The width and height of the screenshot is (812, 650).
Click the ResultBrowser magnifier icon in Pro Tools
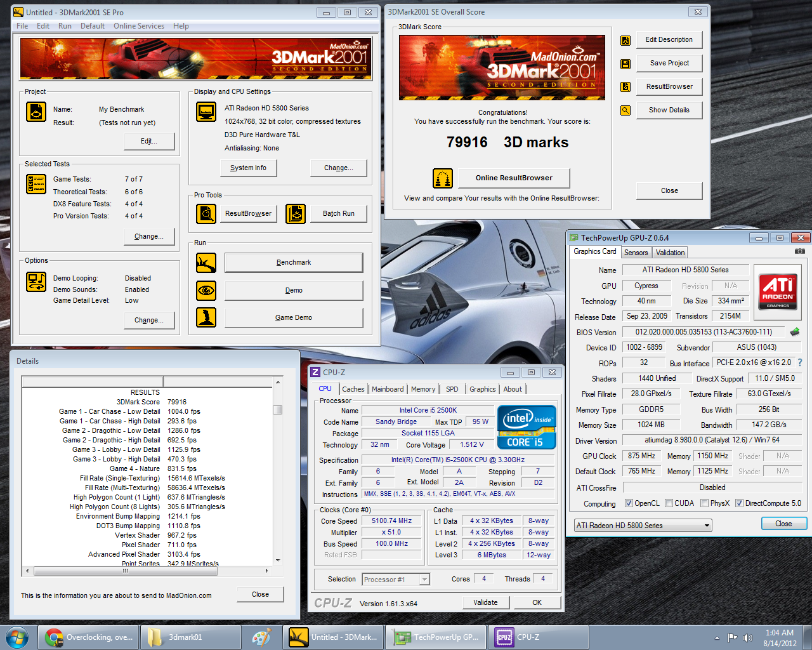[x=206, y=214]
